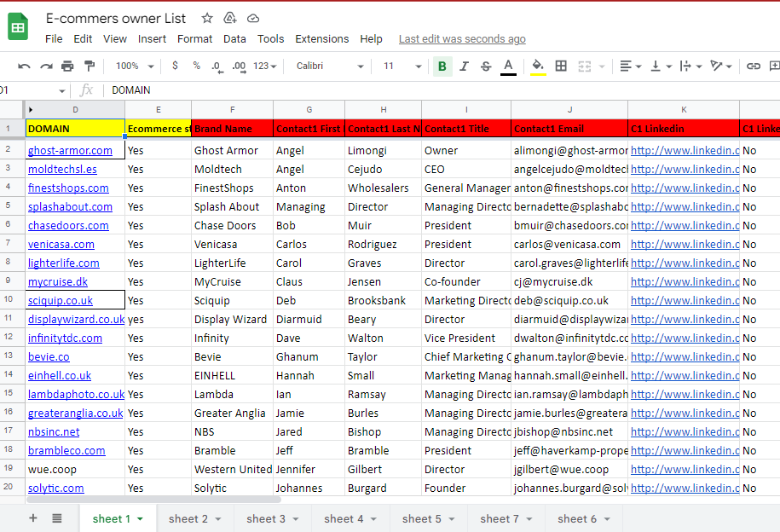Select the Brand Name header cell

pyautogui.click(x=233, y=129)
